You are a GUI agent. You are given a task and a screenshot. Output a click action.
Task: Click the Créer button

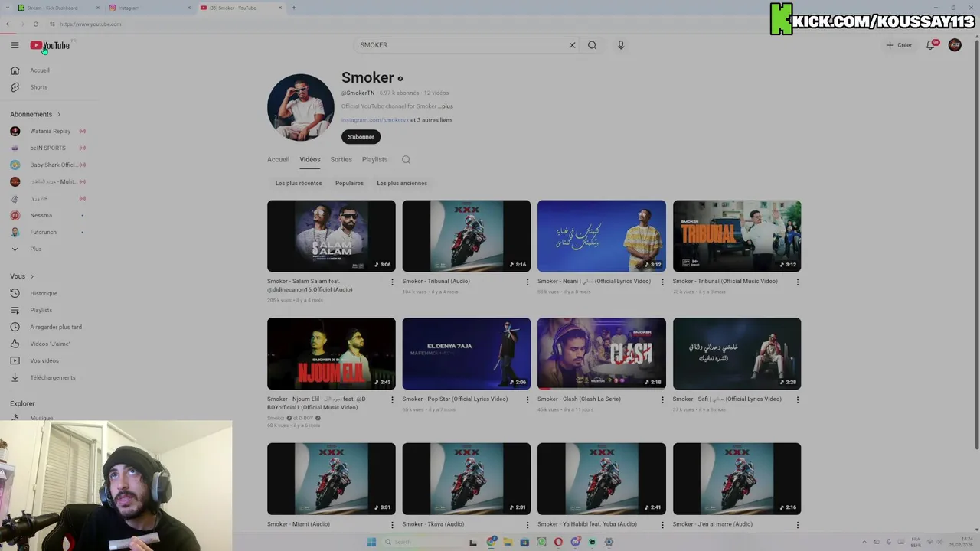[899, 45]
